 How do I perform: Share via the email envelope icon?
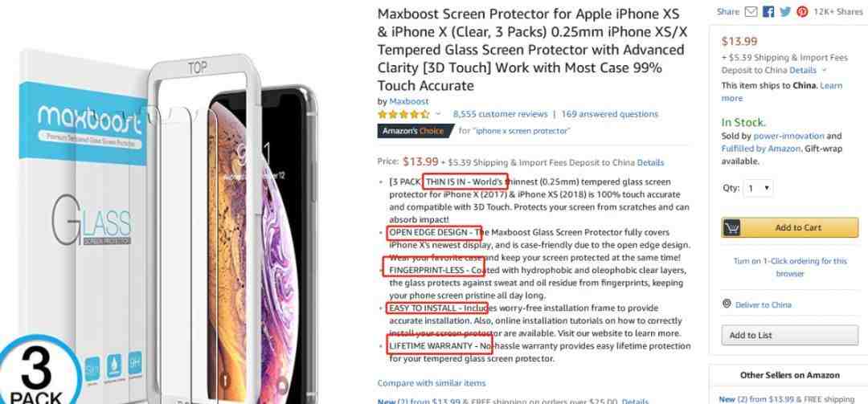tap(751, 11)
